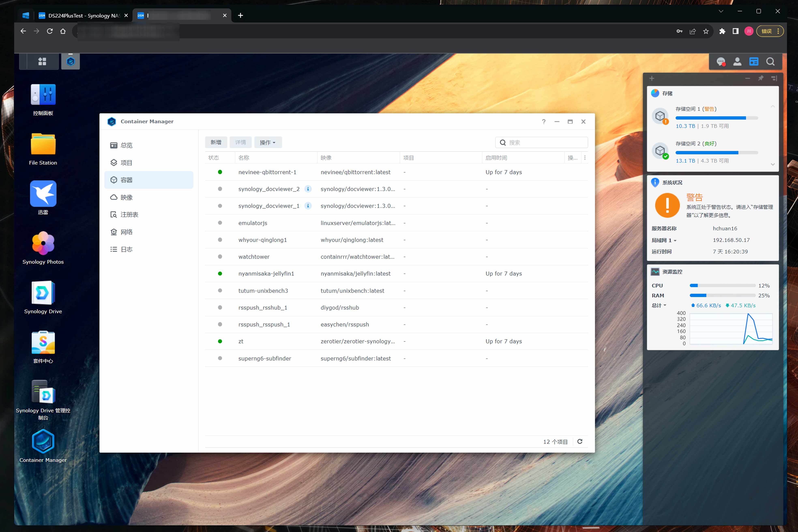Image resolution: width=798 pixels, height=532 pixels.
Task: Open column options menu in table header
Action: pyautogui.click(x=585, y=158)
